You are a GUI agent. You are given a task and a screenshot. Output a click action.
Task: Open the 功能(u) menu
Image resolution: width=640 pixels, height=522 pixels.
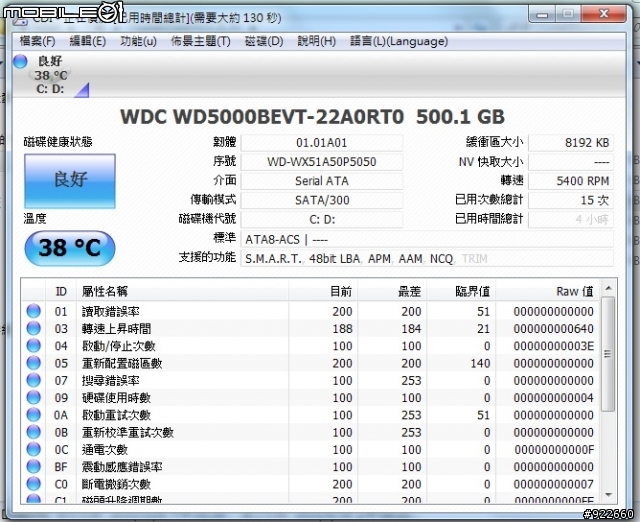click(138, 41)
